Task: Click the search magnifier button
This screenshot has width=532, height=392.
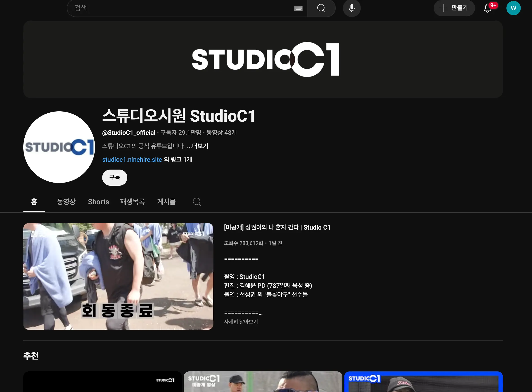Action: pos(321,8)
